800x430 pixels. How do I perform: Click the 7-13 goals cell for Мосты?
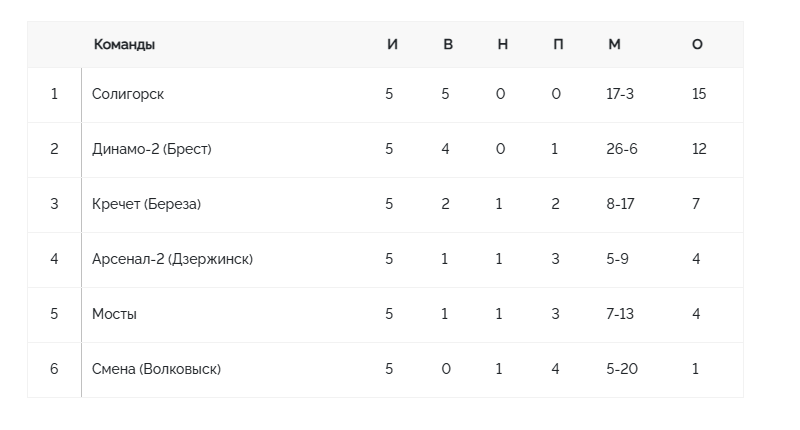click(621, 314)
